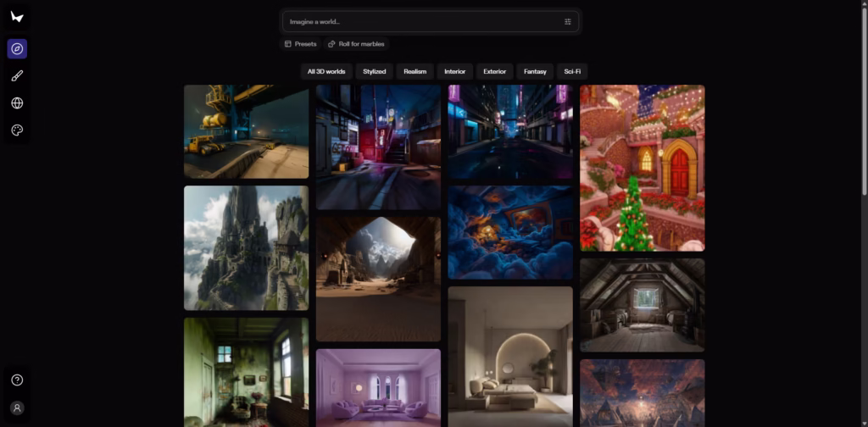The height and width of the screenshot is (427, 868).
Task: Filter gallery by Realism
Action: [415, 72]
